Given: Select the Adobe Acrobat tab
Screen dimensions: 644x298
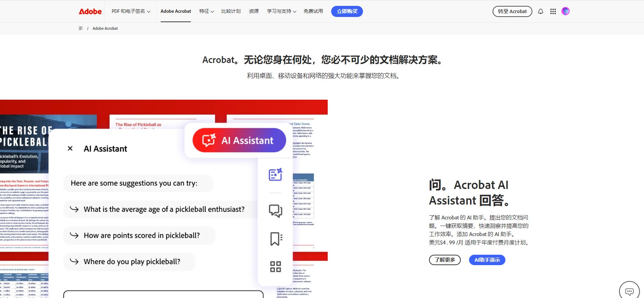Looking at the screenshot, I should tap(176, 11).
